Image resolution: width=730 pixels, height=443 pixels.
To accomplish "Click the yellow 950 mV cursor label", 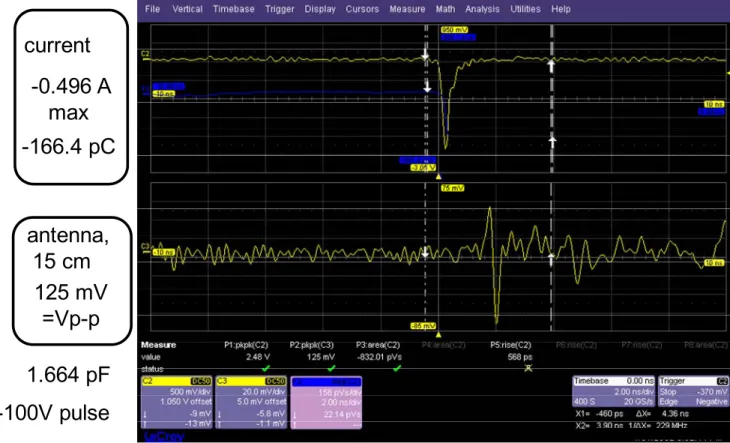I will tap(455, 30).
